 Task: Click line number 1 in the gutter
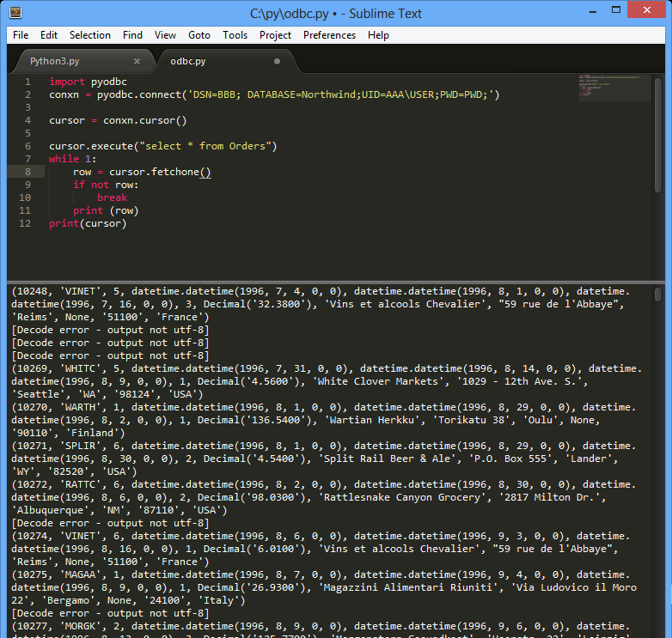click(x=27, y=82)
